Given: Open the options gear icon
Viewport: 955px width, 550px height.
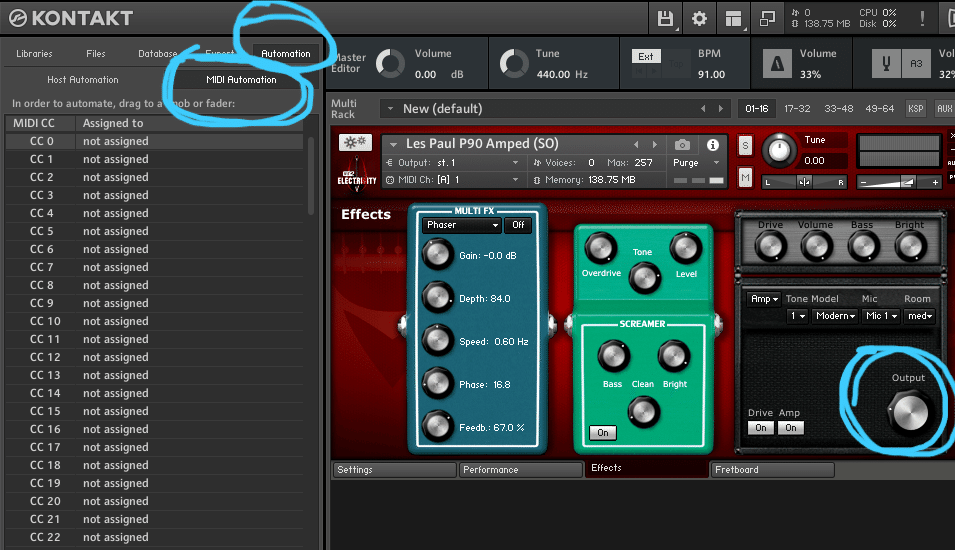Looking at the screenshot, I should point(699,18).
